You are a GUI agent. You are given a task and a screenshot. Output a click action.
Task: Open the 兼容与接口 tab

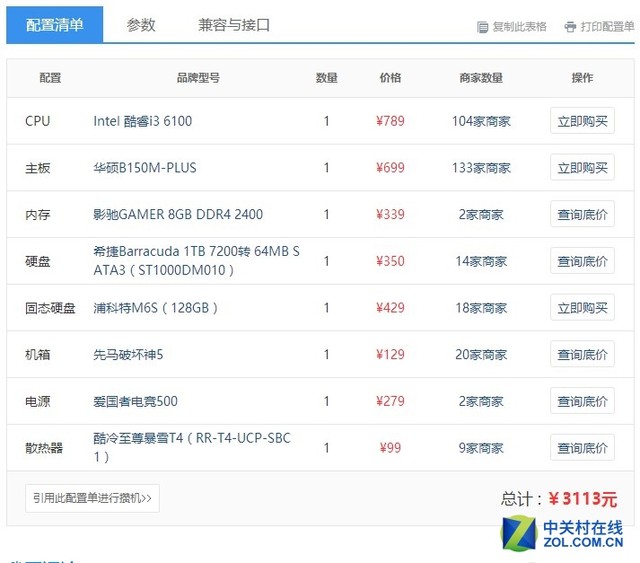click(x=234, y=25)
